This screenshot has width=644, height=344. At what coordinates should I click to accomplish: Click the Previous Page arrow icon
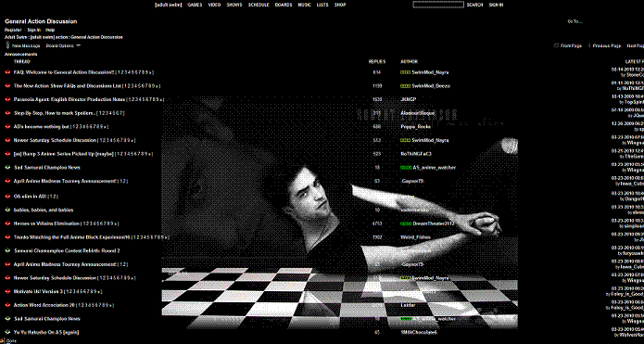point(589,45)
